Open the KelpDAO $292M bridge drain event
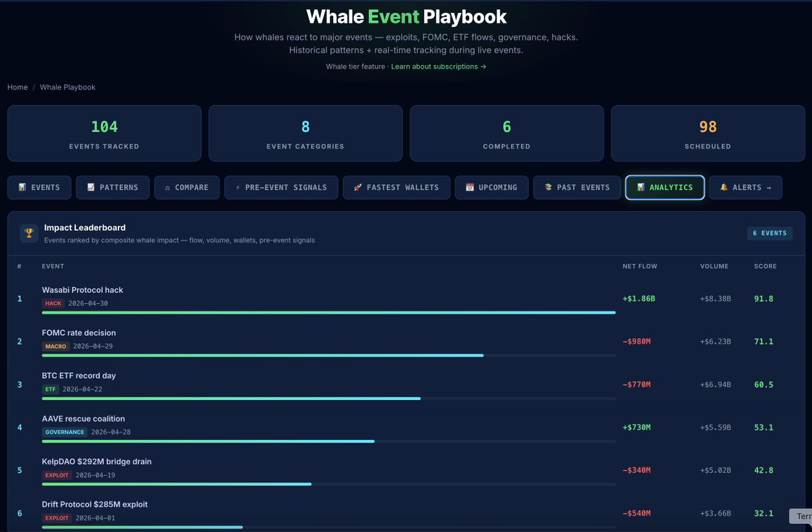Image resolution: width=812 pixels, height=532 pixels. (97, 462)
